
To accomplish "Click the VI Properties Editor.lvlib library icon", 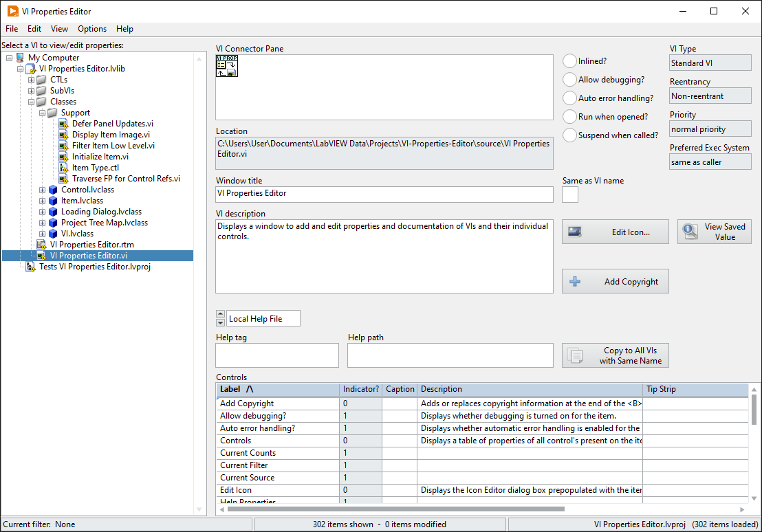I will [31, 69].
